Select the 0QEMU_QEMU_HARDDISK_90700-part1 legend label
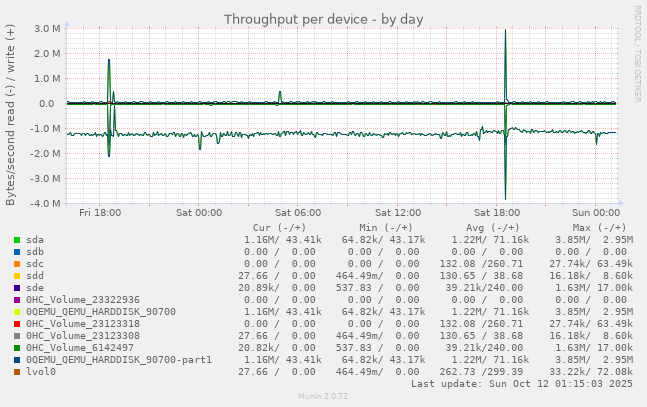647x407 pixels. pos(119,360)
